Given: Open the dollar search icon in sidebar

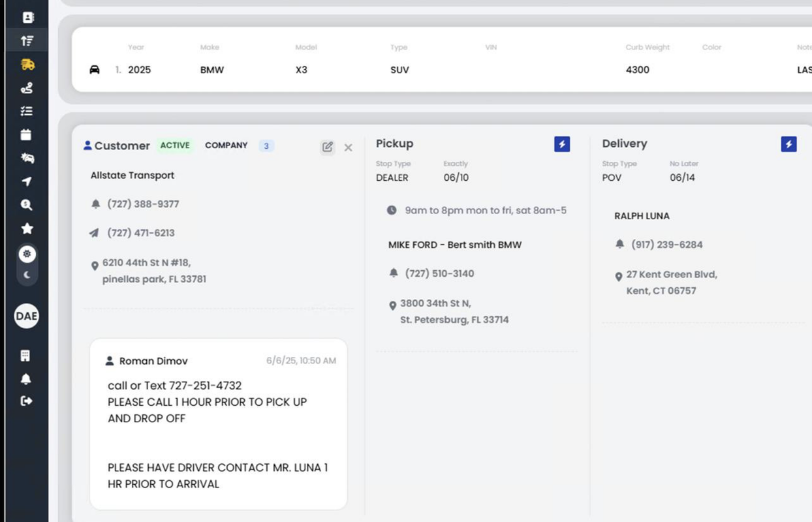Looking at the screenshot, I should (26, 205).
